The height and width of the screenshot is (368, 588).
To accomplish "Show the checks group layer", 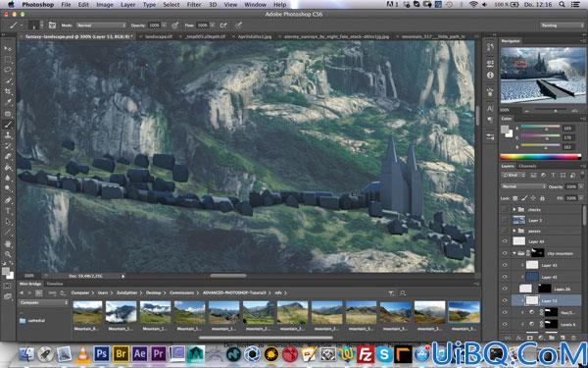I will pos(505,209).
